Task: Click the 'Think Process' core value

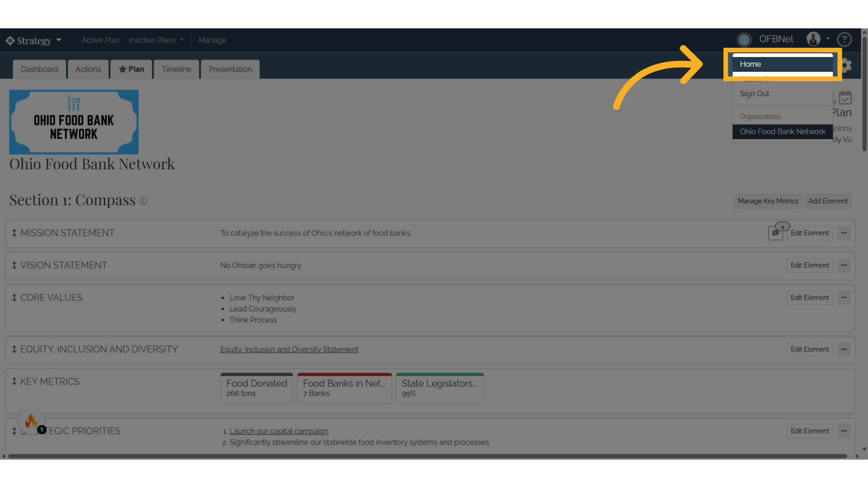Action: (253, 320)
